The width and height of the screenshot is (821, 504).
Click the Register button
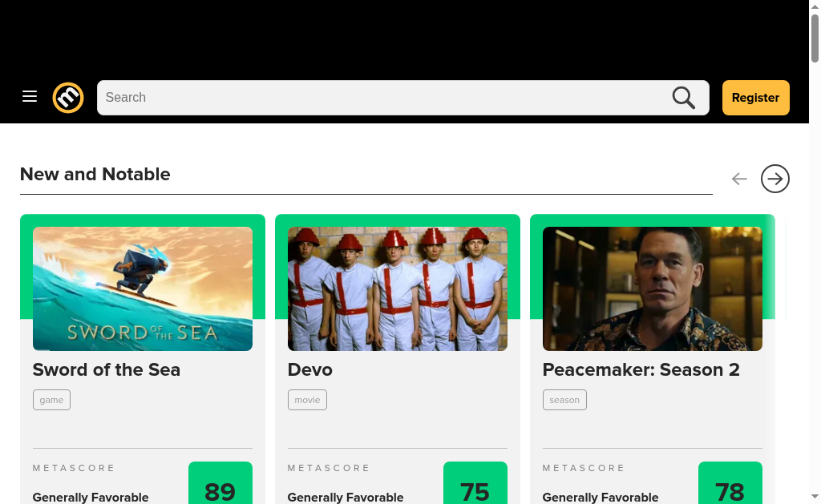(x=755, y=98)
